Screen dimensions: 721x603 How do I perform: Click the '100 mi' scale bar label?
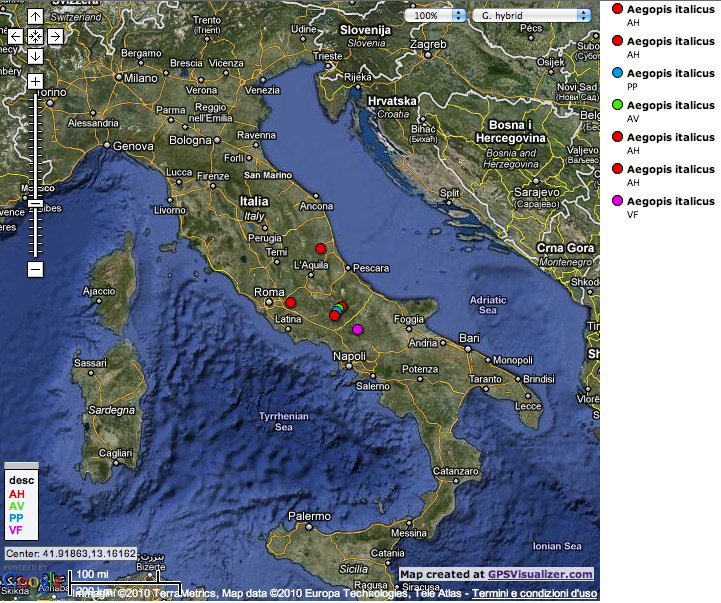(x=92, y=574)
